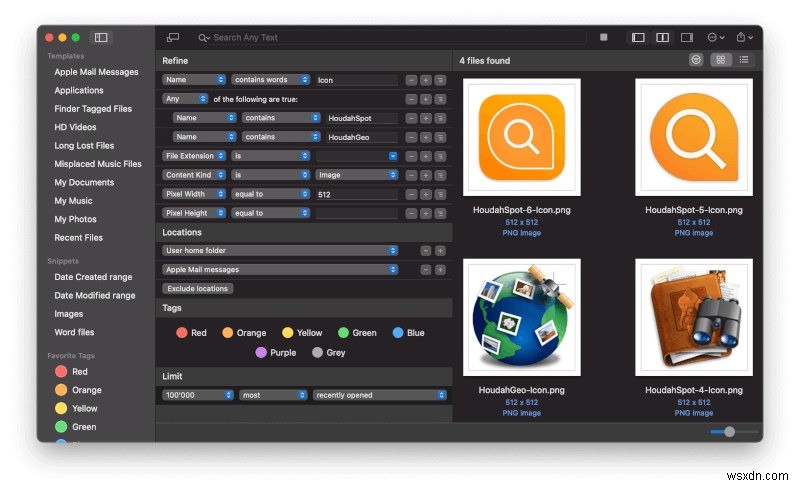Switch results to grid view
The height and width of the screenshot is (486, 800).
coord(720,60)
